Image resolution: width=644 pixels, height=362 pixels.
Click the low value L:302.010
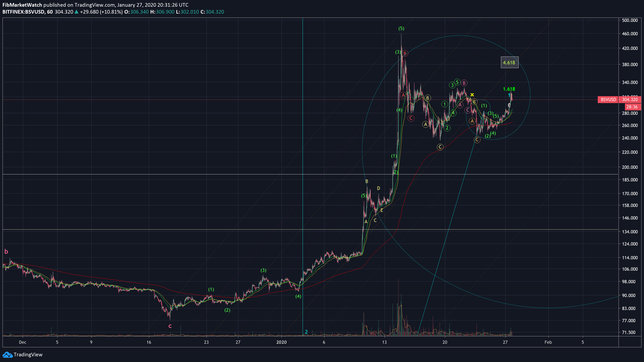188,12
